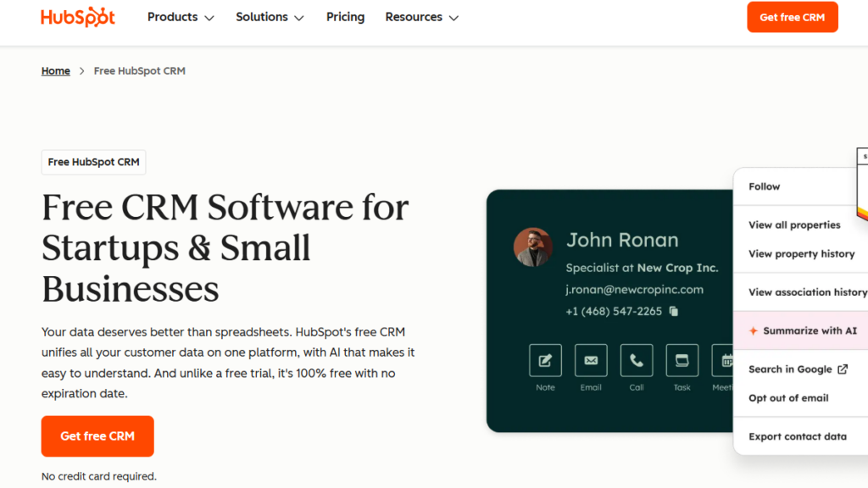Expand the Resources dropdown
868x488 pixels.
pyautogui.click(x=422, y=17)
